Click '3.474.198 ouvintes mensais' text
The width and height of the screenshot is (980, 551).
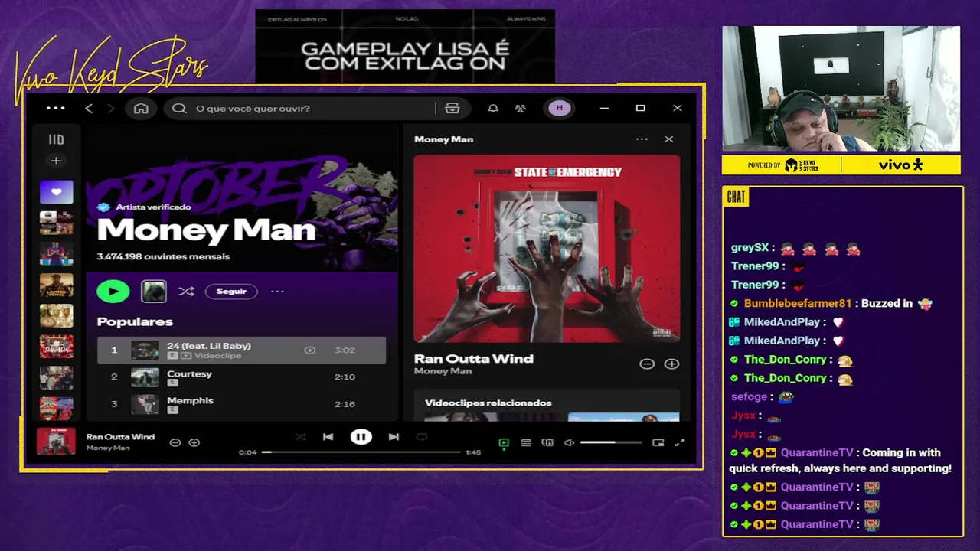click(x=163, y=256)
